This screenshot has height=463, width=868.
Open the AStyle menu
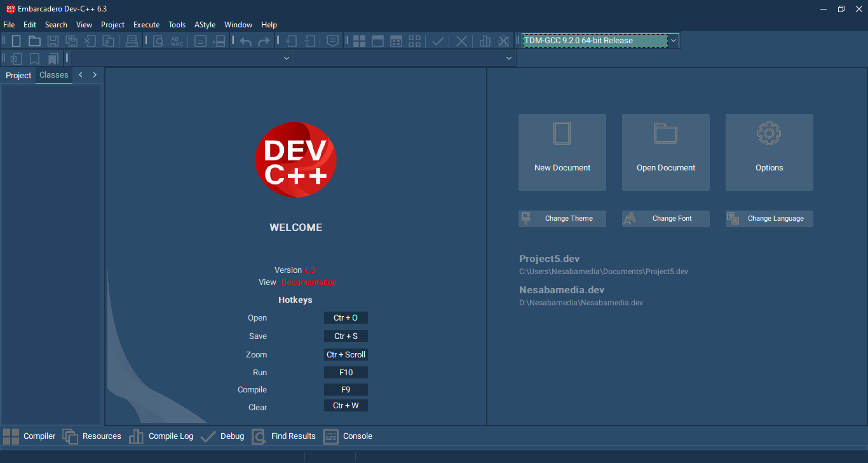coord(205,25)
